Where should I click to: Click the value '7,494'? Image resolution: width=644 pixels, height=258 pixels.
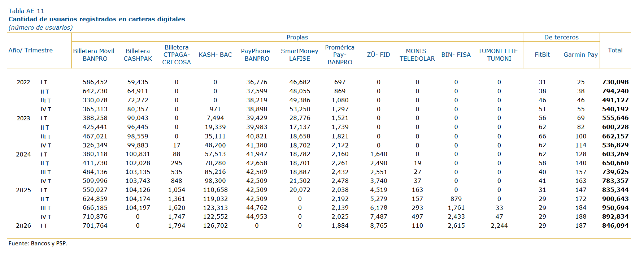215,118
